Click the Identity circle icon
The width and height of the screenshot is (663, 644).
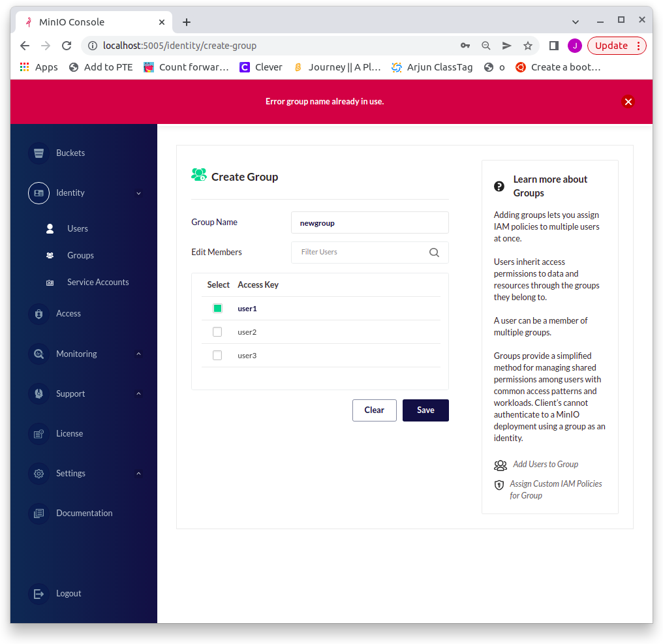coord(39,193)
